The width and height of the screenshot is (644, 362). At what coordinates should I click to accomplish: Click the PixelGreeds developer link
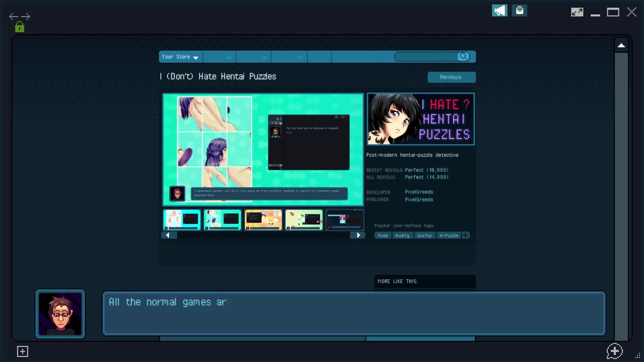pyautogui.click(x=419, y=192)
